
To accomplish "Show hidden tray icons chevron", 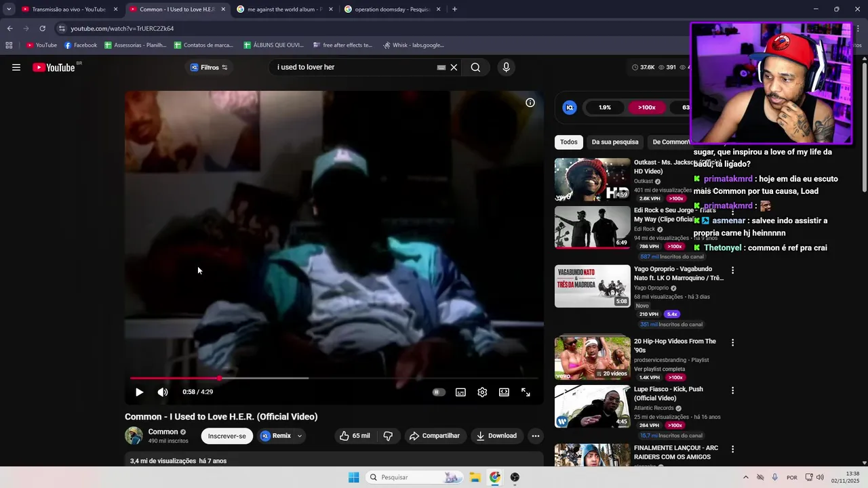I will pyautogui.click(x=746, y=477).
